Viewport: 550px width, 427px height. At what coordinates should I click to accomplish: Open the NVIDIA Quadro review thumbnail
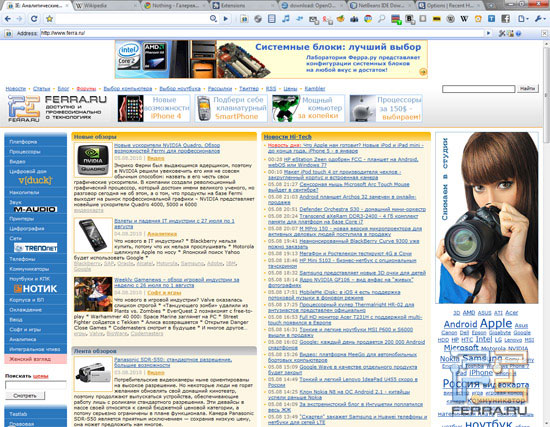pyautogui.click(x=93, y=160)
